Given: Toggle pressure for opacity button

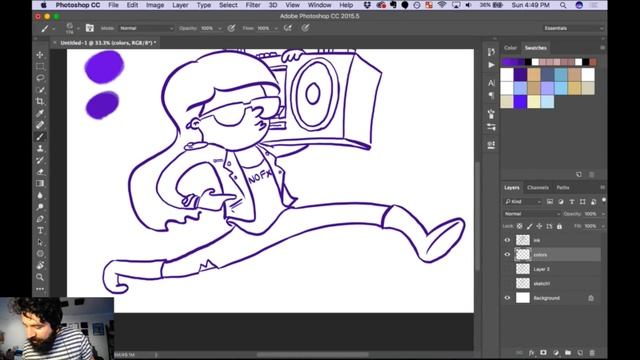Looking at the screenshot, I should [x=231, y=28].
